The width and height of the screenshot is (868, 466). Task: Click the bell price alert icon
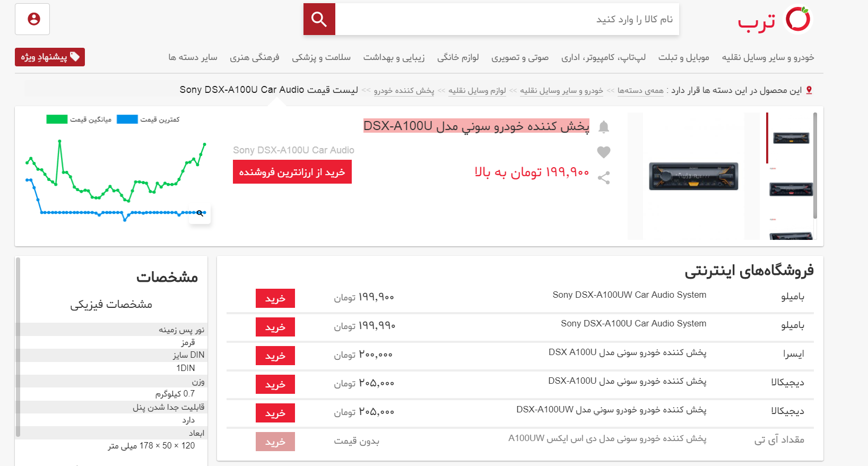pyautogui.click(x=603, y=127)
